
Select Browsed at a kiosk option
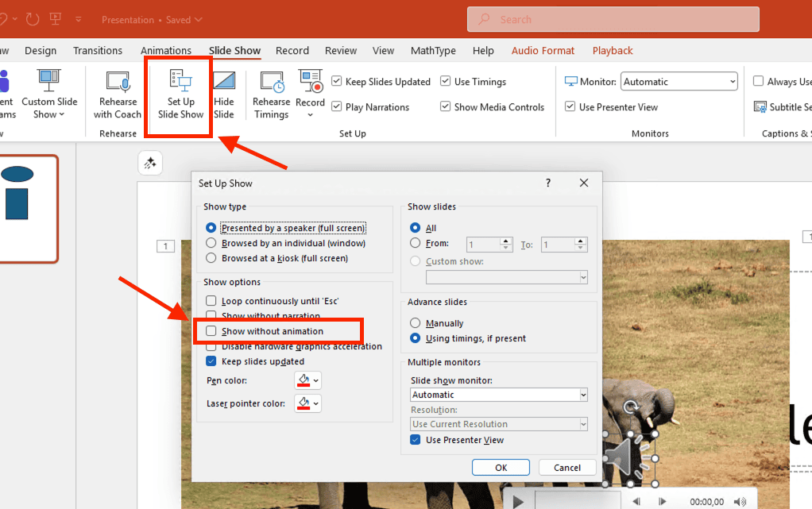[211, 258]
